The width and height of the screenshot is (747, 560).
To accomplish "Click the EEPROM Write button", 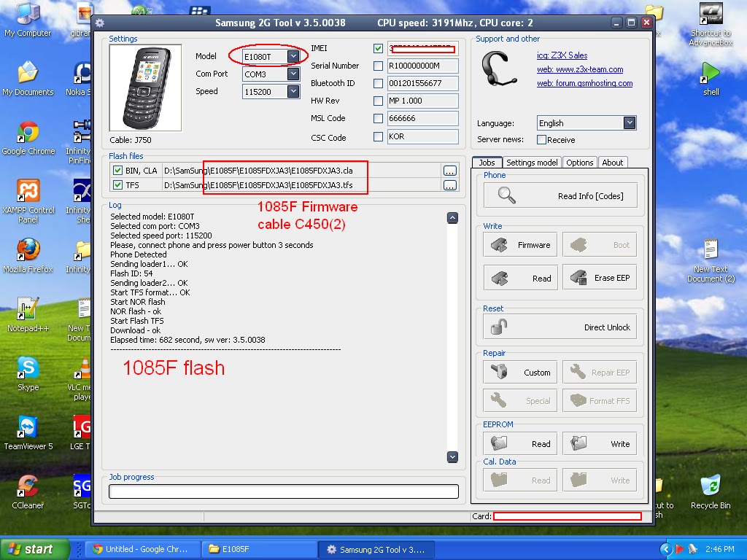I will (600, 443).
